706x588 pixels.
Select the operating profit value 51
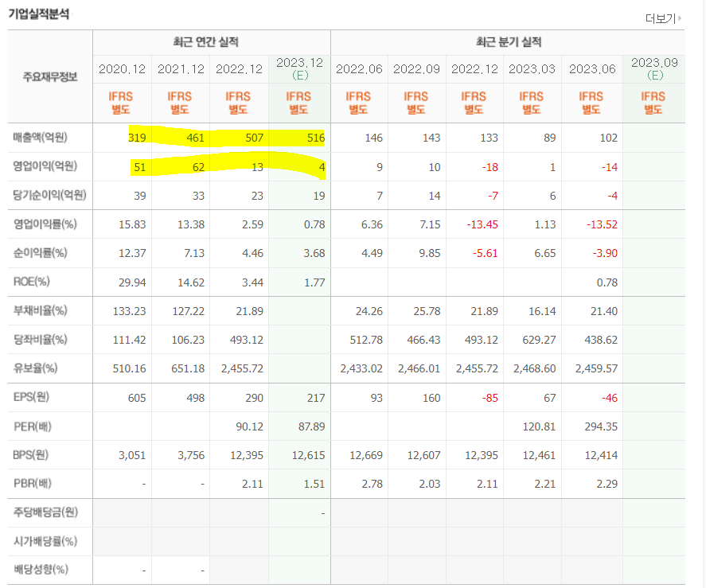[x=140, y=167]
